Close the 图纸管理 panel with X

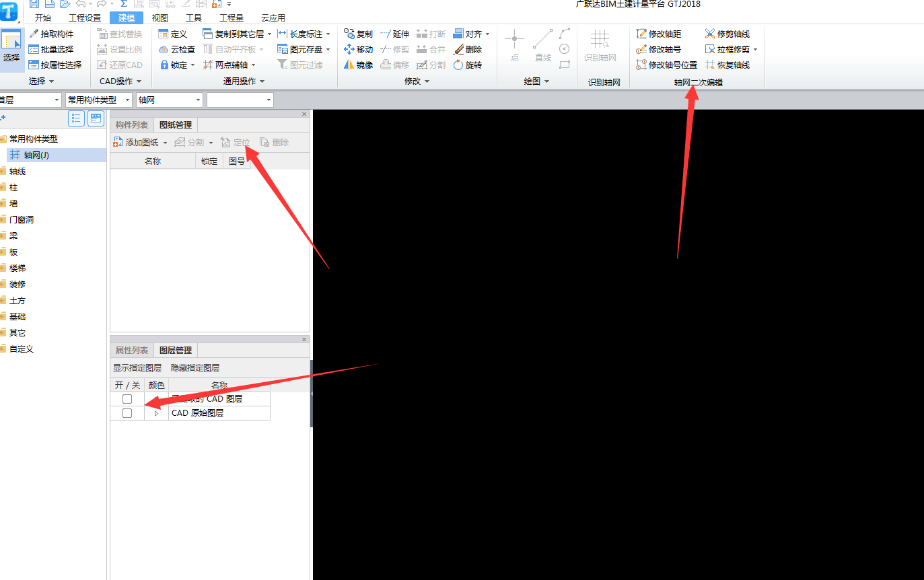304,114
